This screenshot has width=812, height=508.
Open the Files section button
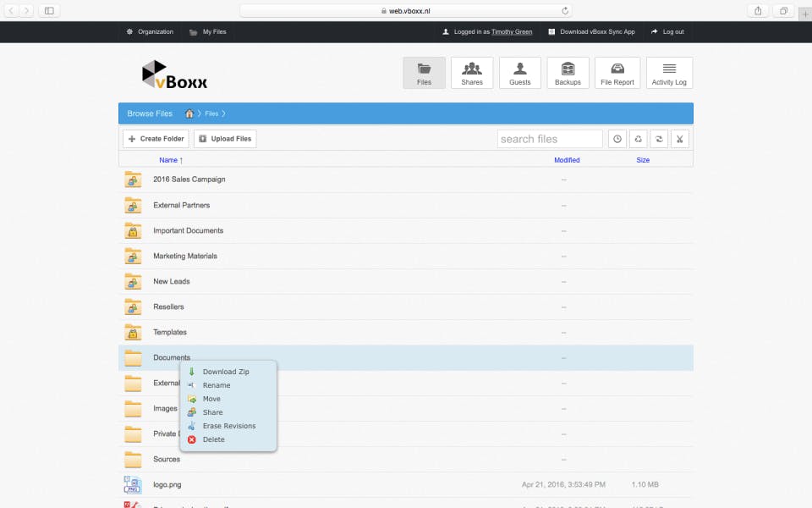click(424, 73)
